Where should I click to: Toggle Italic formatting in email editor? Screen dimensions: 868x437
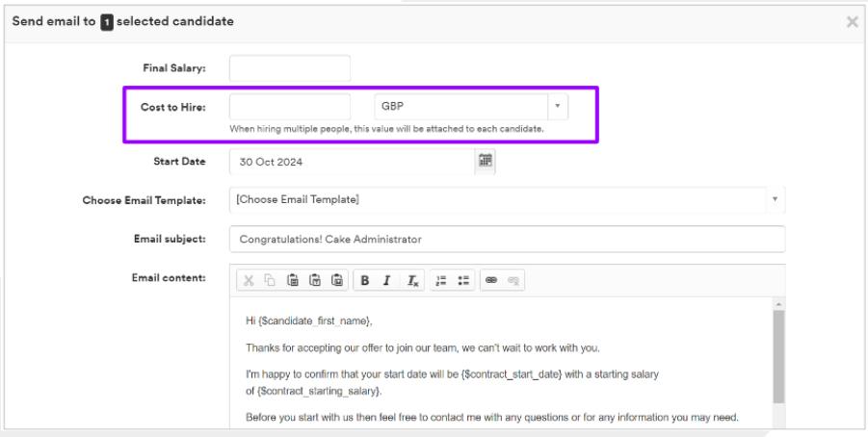tap(387, 280)
